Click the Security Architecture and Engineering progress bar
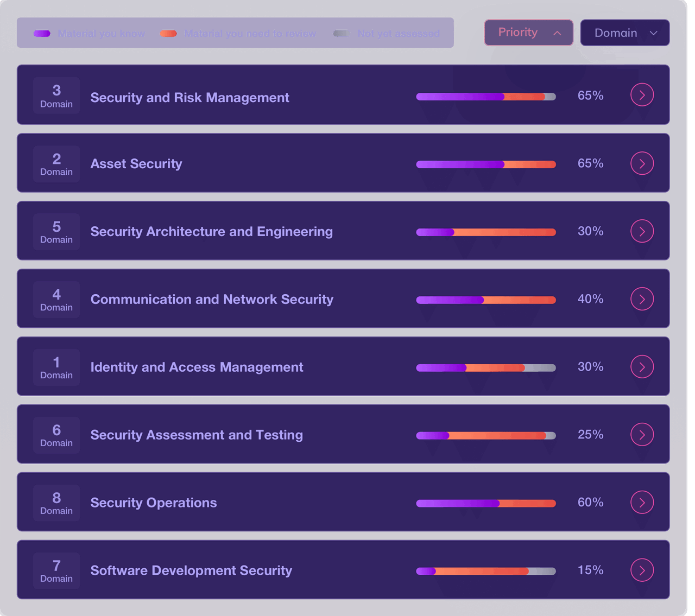 (486, 232)
